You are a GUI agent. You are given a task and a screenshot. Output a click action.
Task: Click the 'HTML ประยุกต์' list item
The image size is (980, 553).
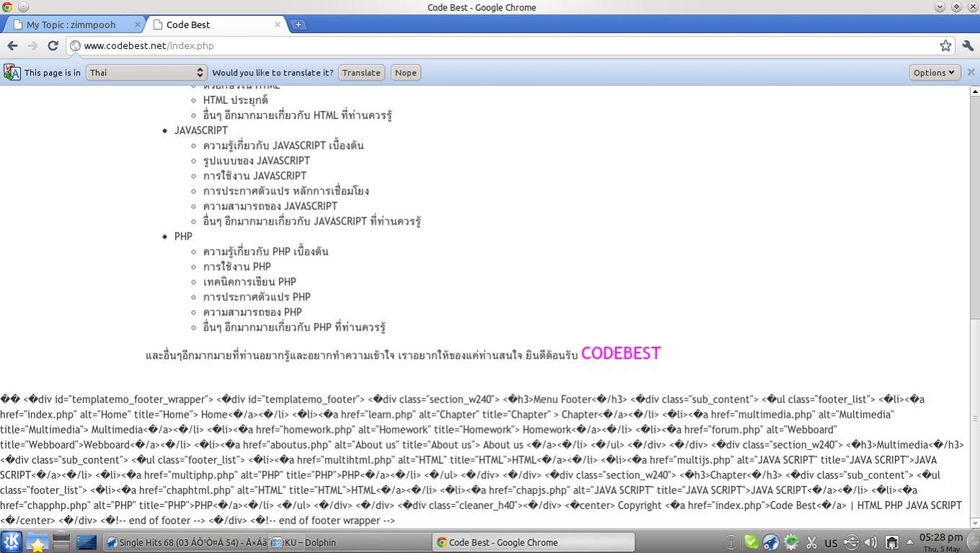pos(236,100)
